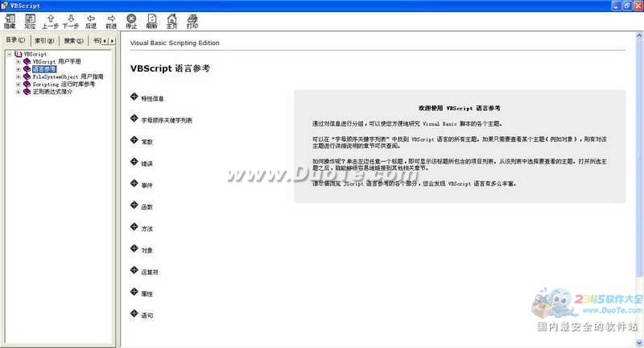Select Scripting 运行时库参考 tree label
Viewport: 644px width, 348px height.
[64, 85]
